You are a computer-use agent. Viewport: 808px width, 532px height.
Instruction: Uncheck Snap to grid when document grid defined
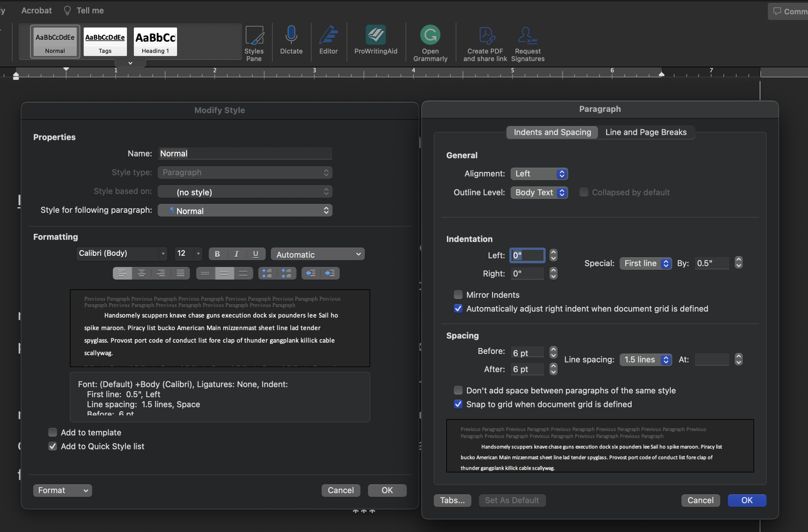click(x=458, y=404)
